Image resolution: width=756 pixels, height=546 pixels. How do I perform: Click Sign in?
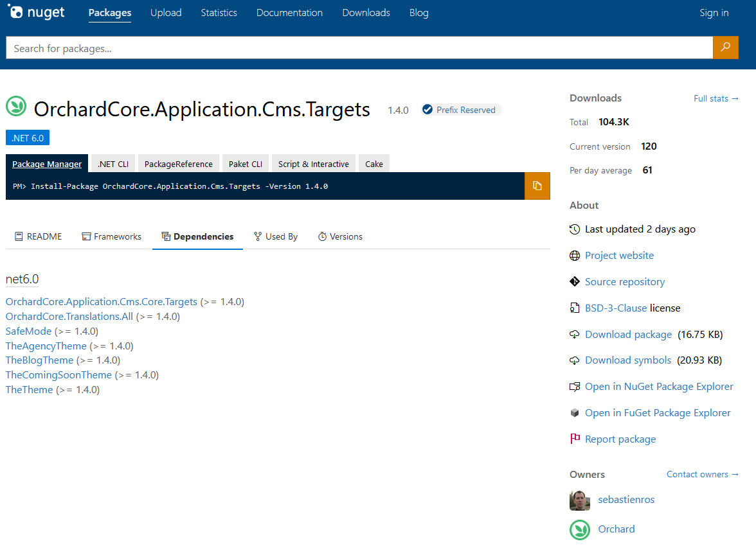pos(714,13)
